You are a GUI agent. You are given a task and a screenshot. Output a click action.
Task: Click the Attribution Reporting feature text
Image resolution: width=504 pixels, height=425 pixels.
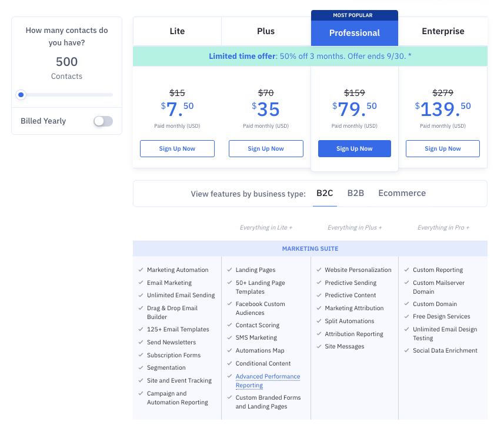click(x=354, y=334)
